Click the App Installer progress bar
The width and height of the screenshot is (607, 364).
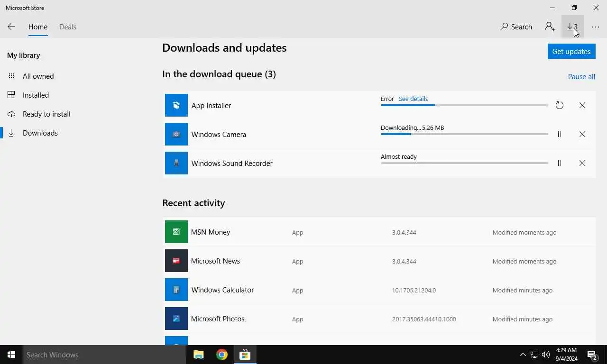click(464, 105)
